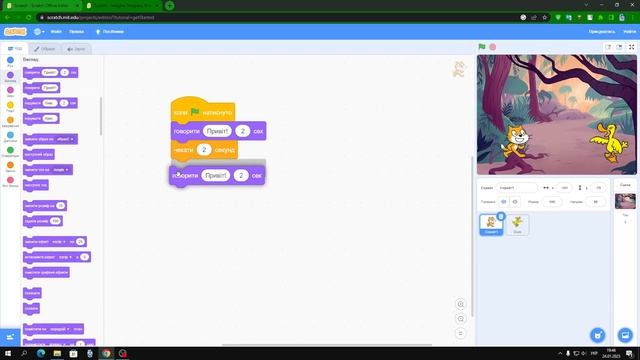The width and height of the screenshot is (640, 360).
Task: Select the stage backdrop thumbnail
Action: pyautogui.click(x=625, y=201)
